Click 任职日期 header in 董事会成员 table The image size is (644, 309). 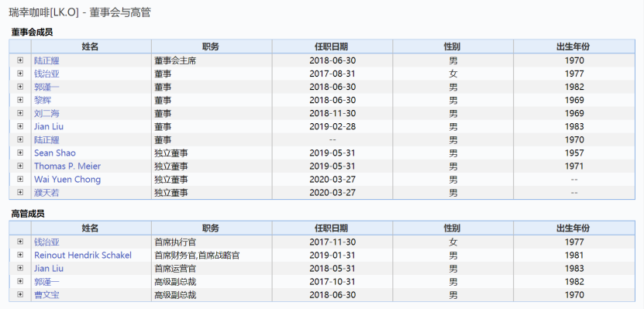(x=332, y=46)
